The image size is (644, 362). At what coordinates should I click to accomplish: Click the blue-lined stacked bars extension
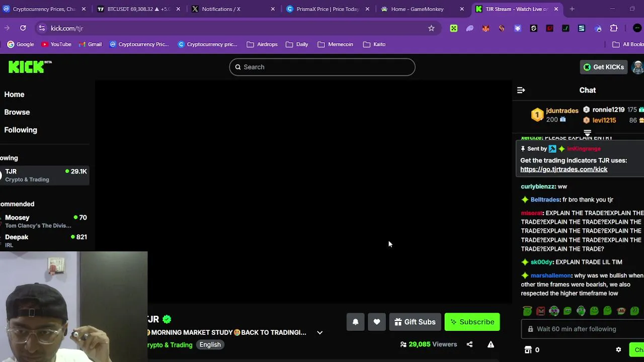(x=582, y=29)
